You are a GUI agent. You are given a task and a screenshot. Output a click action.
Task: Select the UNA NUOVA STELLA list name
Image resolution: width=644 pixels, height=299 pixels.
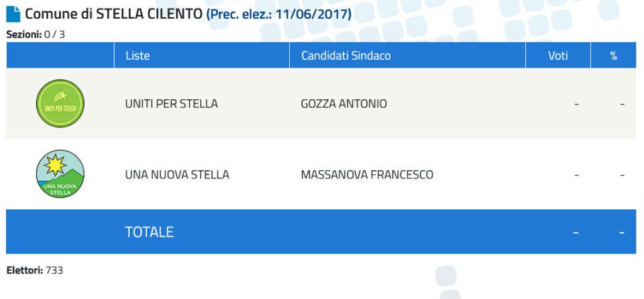[x=177, y=174]
